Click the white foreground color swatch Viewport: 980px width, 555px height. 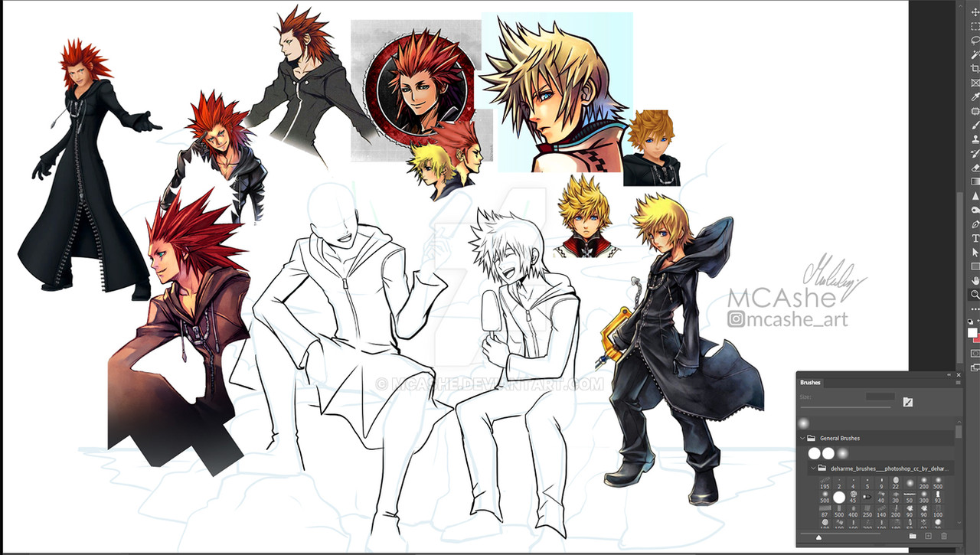pos(972,333)
